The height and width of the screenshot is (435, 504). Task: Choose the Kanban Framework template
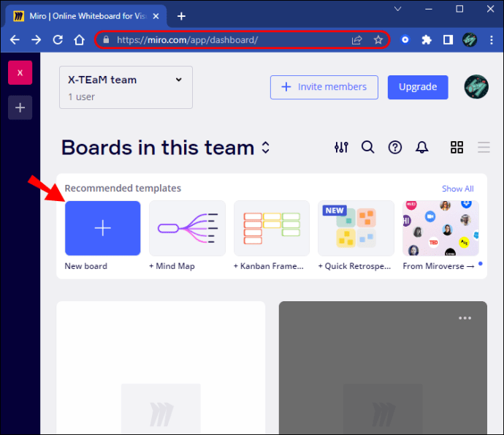tap(272, 228)
